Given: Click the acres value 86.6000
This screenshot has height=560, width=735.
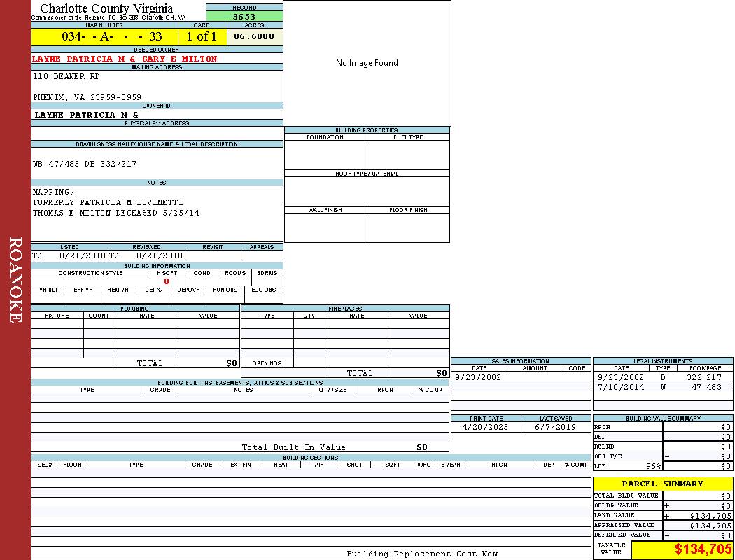Looking at the screenshot, I should (255, 37).
